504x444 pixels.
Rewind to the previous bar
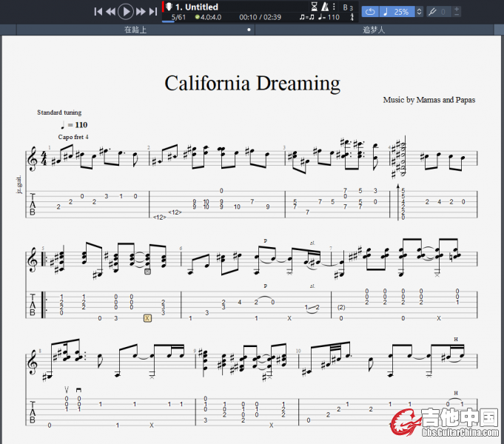(x=110, y=12)
